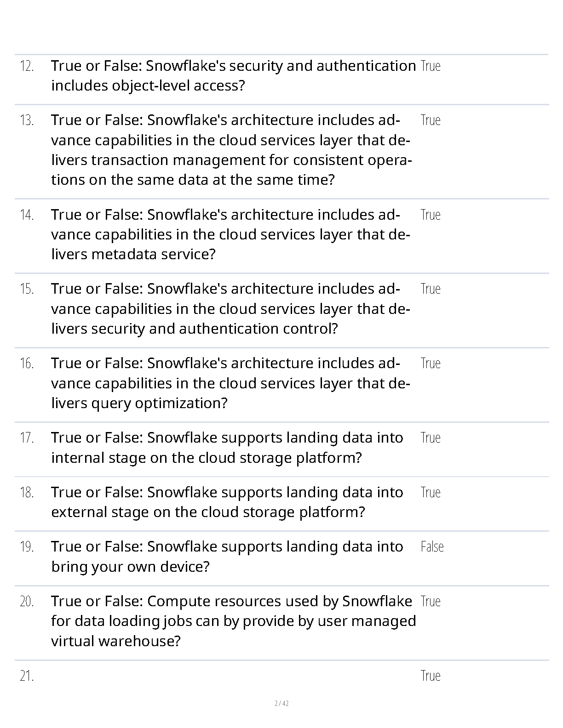Click the True answer for question 16
Image resolution: width=563 pixels, height=728 pixels.
click(431, 364)
